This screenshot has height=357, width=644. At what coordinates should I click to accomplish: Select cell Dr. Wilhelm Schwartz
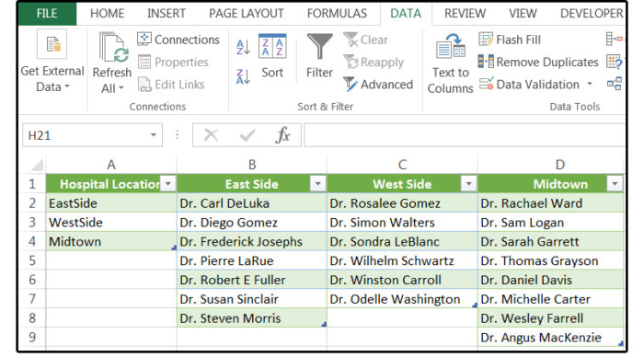point(402,260)
